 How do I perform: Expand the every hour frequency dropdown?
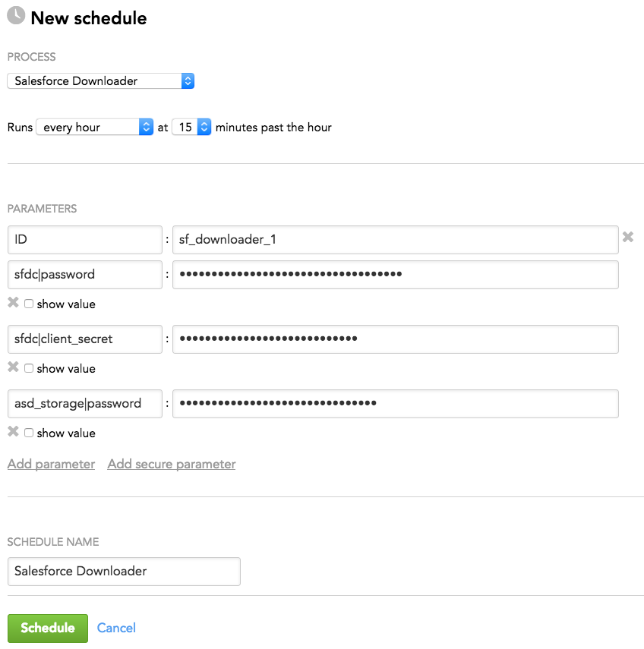click(94, 127)
